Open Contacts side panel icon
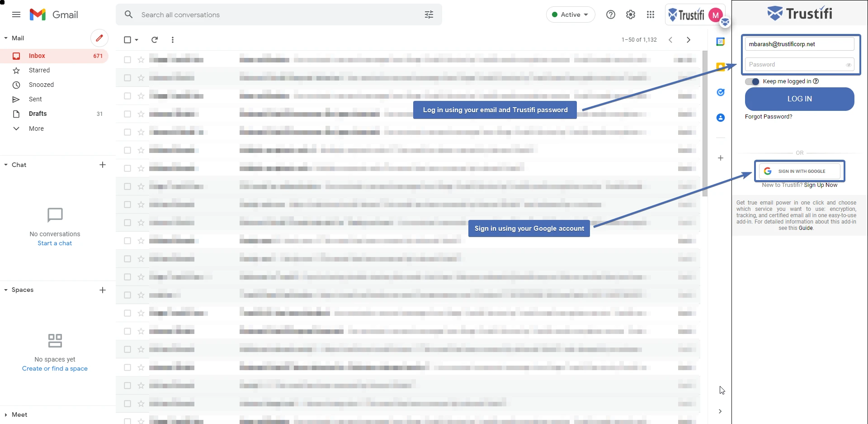 point(720,118)
